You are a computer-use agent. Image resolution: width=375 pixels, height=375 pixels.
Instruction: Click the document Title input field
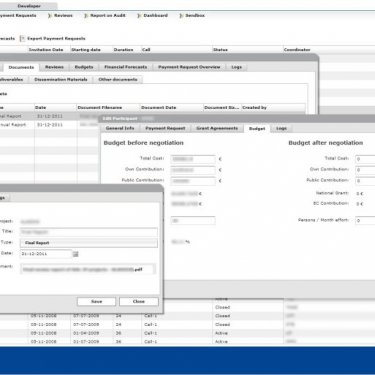click(89, 232)
